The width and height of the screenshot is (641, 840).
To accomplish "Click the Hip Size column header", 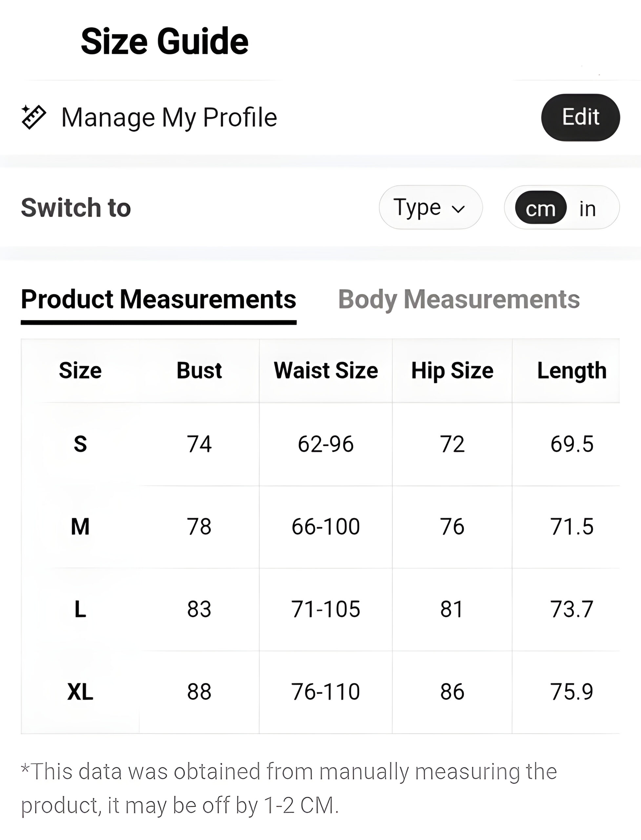I will (452, 371).
